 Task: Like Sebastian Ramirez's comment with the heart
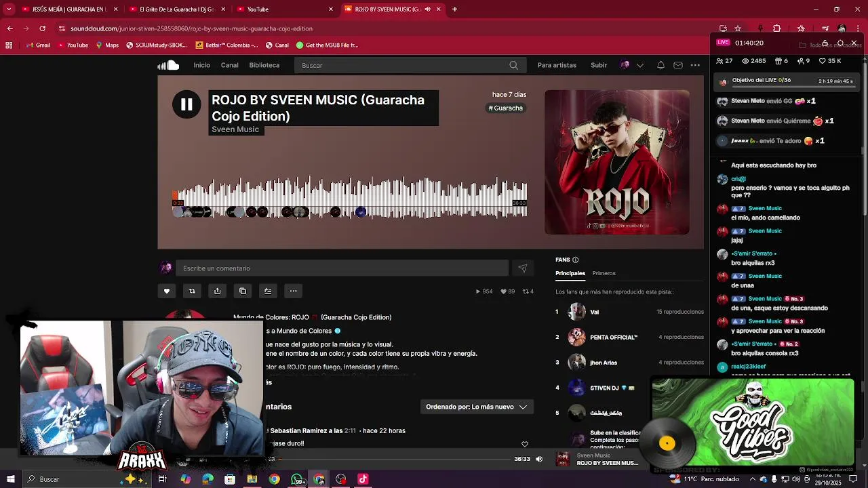(524, 444)
